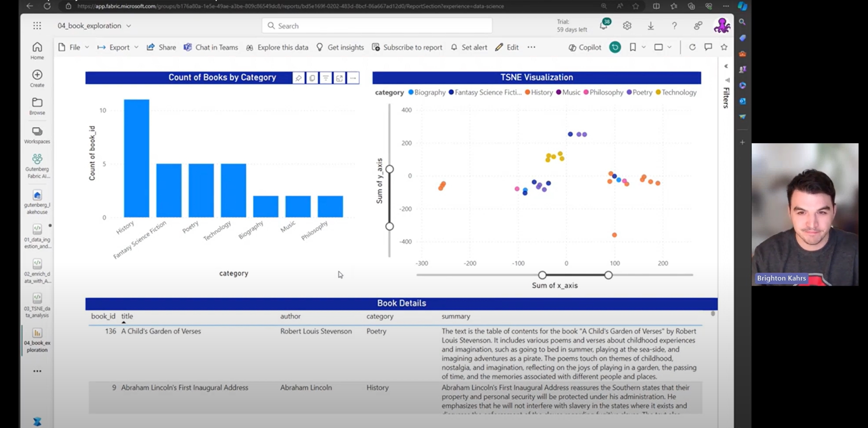The width and height of the screenshot is (868, 428).
Task: Open comments pane icon
Action: (x=708, y=47)
